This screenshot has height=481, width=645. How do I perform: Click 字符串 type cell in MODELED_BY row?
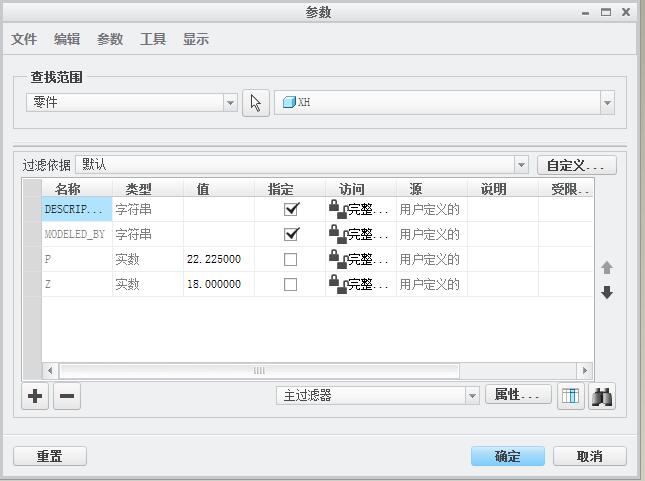[x=148, y=234]
